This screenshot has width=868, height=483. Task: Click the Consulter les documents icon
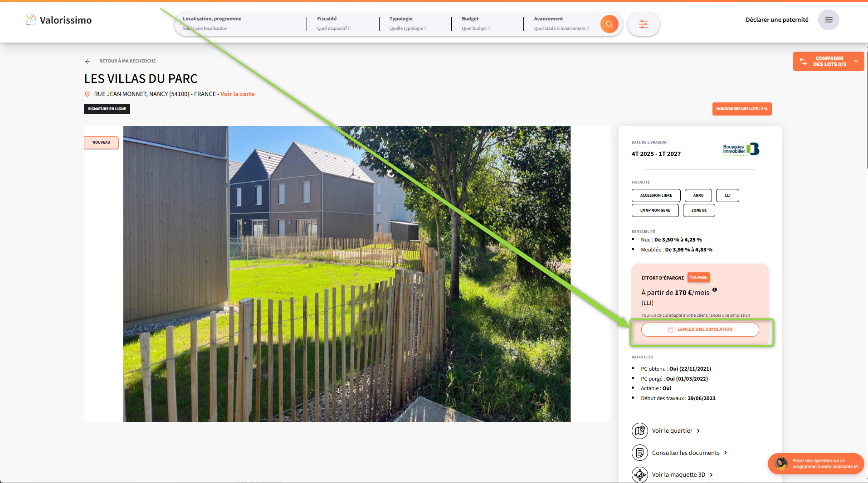(x=639, y=453)
